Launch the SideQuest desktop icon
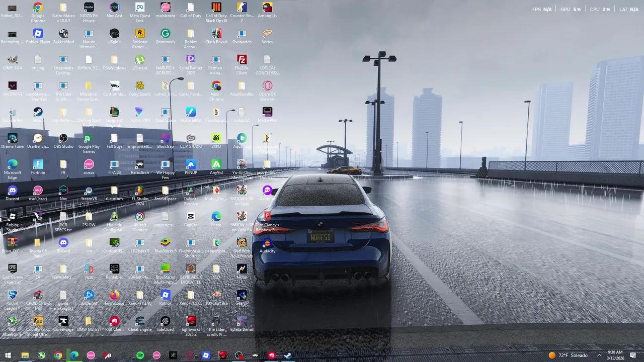The image size is (644, 362). pyautogui.click(x=165, y=324)
